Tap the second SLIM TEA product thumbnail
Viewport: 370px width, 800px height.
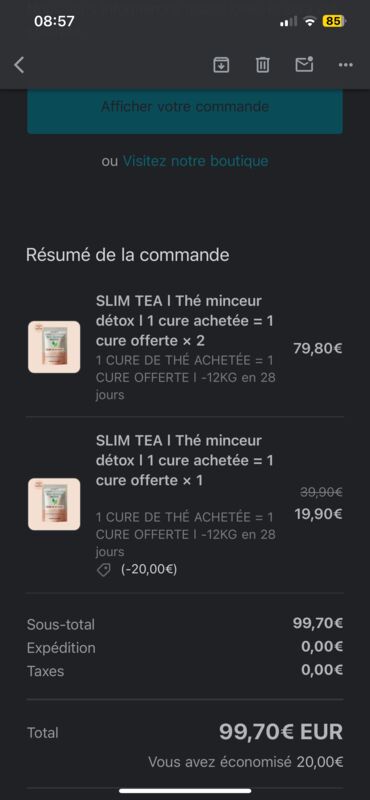[54, 504]
